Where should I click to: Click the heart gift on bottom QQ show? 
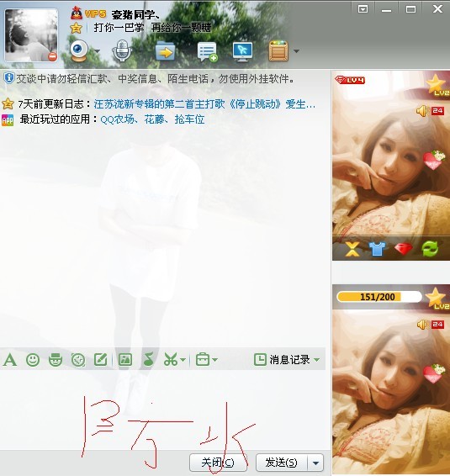pos(434,373)
